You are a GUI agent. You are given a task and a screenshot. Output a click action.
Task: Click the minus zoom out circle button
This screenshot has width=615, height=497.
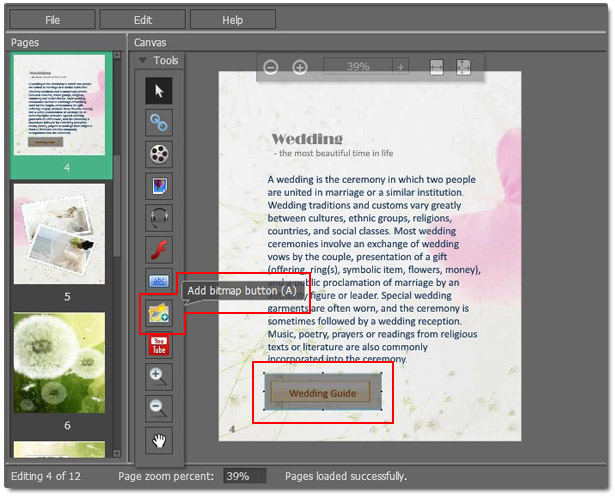[x=271, y=67]
